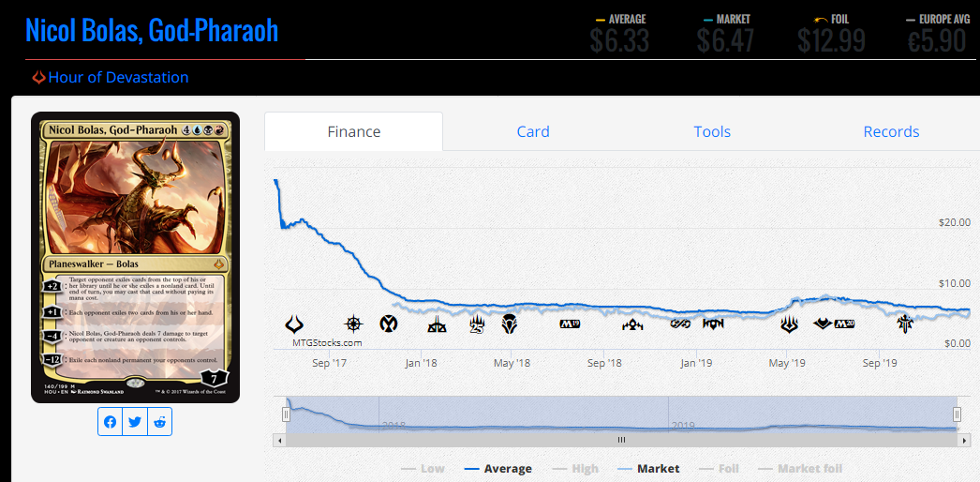Click the Sep '18 axis label
This screenshot has width=980, height=482.
[x=604, y=363]
